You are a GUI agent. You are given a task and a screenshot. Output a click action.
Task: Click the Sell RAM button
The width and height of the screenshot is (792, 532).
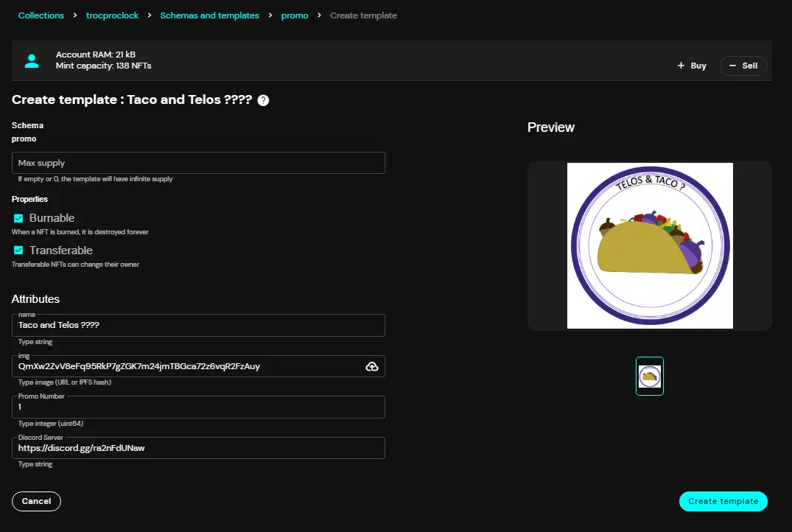(743, 66)
